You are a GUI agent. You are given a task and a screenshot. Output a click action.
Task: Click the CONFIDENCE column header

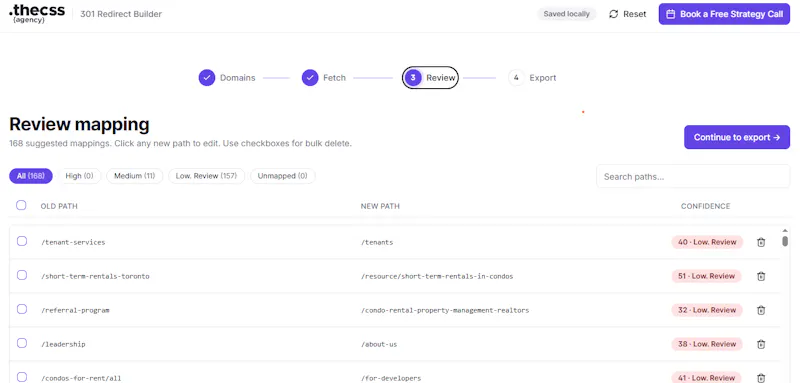coord(706,206)
